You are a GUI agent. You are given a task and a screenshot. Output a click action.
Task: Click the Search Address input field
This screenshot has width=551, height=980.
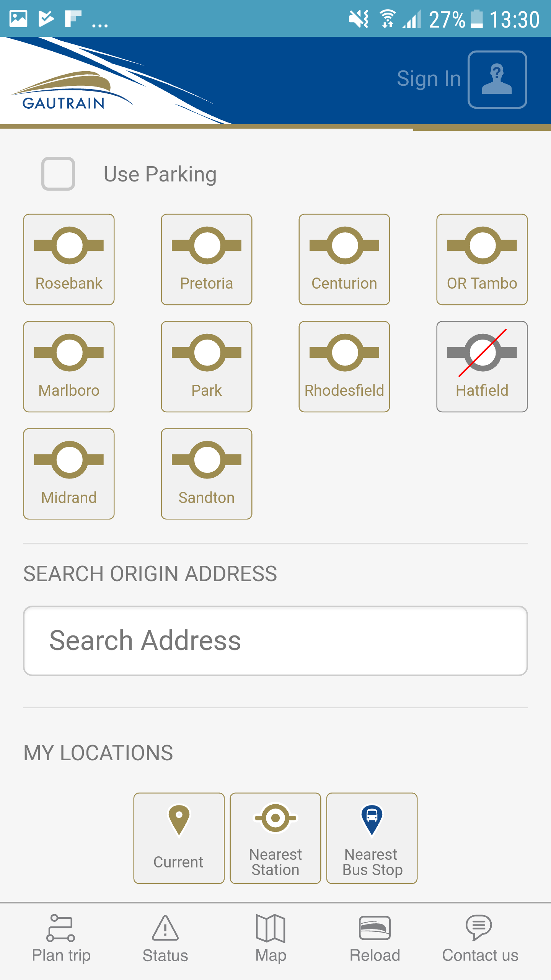(275, 641)
